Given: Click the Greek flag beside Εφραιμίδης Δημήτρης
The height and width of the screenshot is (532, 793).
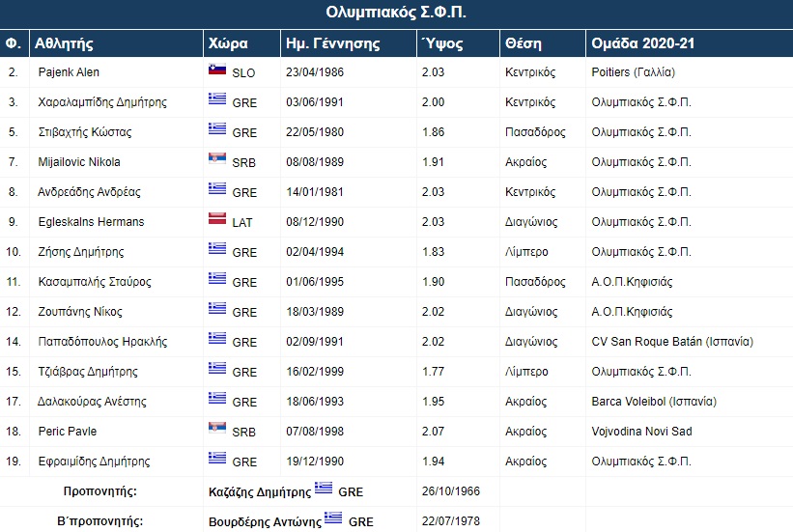Looking at the screenshot, I should pos(217,458).
